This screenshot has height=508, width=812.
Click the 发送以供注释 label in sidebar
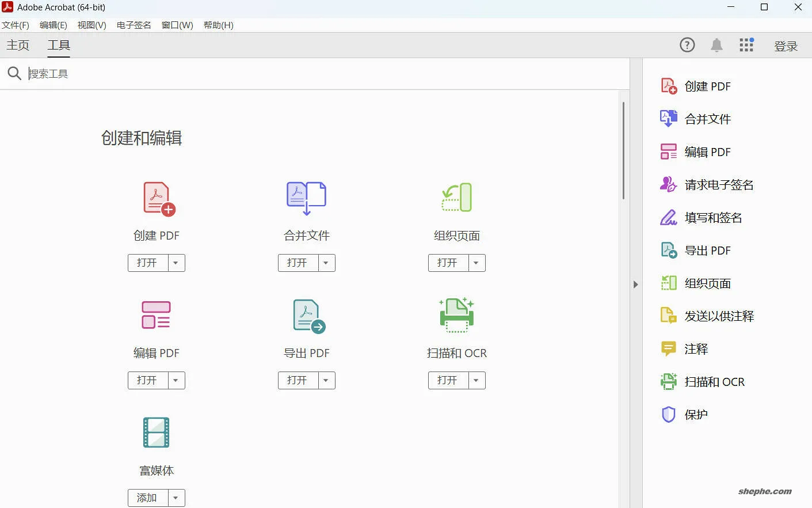click(719, 316)
